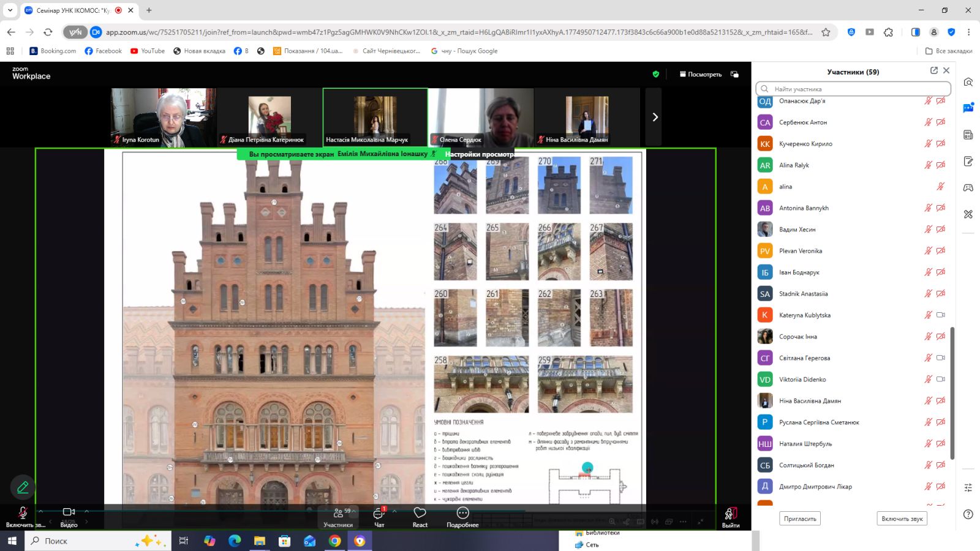Open Посмотреть view menu
Image resolution: width=980 pixels, height=551 pixels.
click(x=700, y=74)
